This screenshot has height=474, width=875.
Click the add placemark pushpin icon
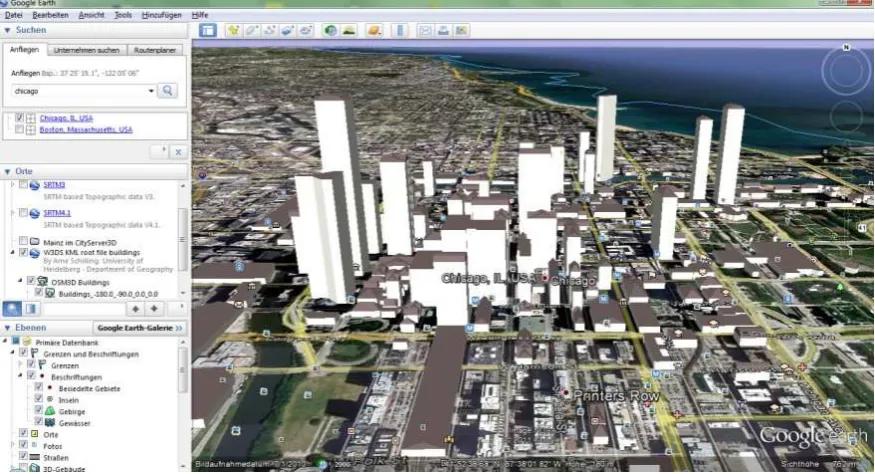(233, 31)
